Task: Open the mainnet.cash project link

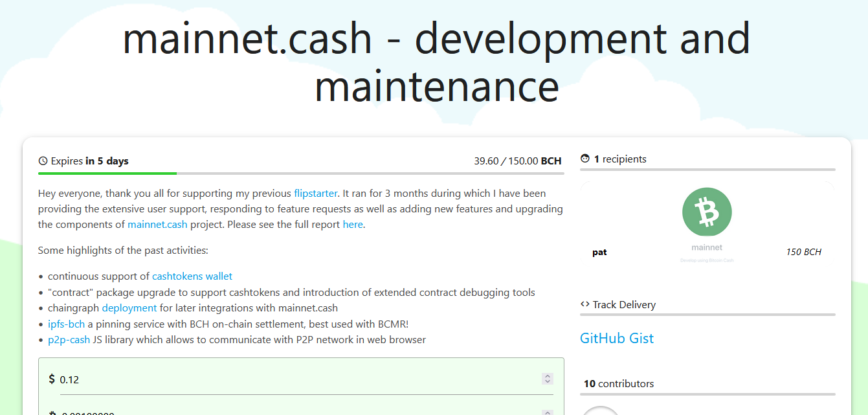Action: [157, 225]
